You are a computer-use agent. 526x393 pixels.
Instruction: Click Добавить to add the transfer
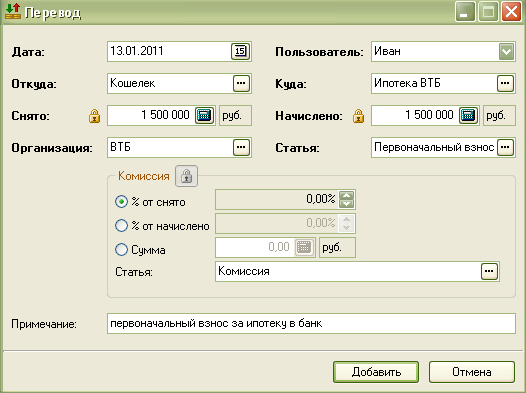click(376, 372)
